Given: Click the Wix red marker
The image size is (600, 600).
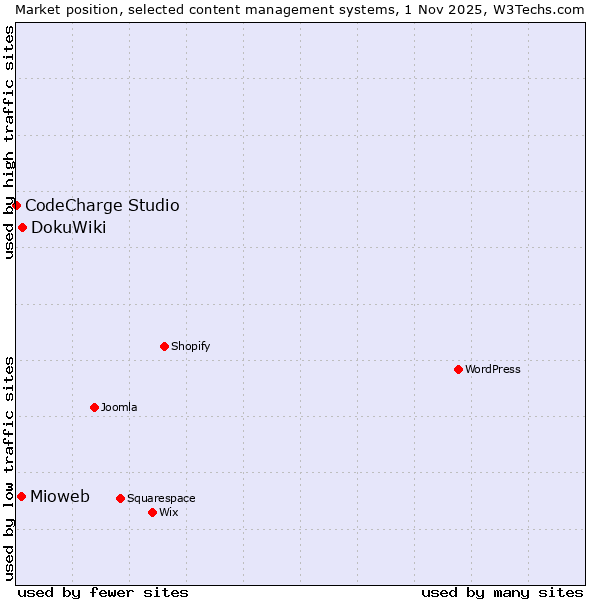Looking at the screenshot, I should click(x=152, y=512).
